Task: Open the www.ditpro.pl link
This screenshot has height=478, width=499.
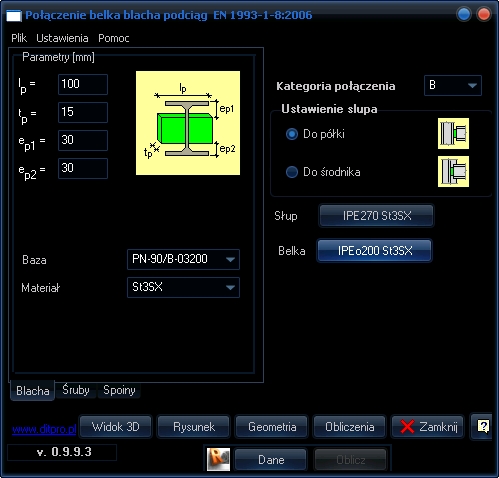Action: pyautogui.click(x=44, y=429)
